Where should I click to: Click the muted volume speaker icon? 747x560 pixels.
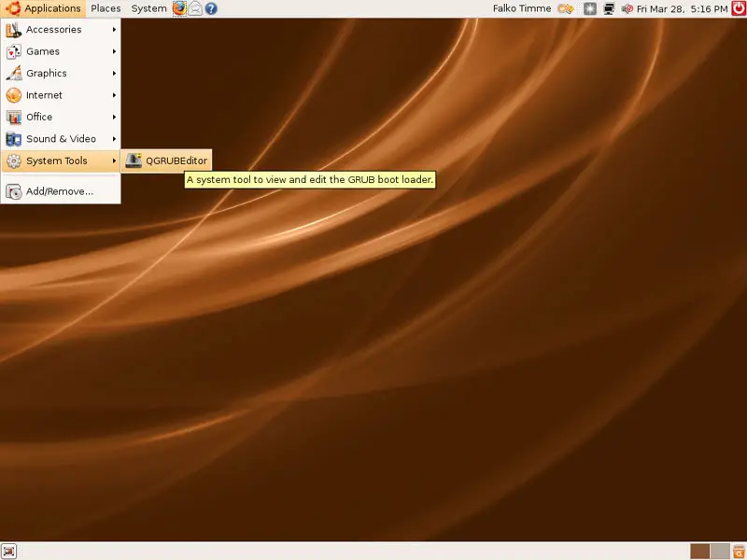pyautogui.click(x=627, y=8)
